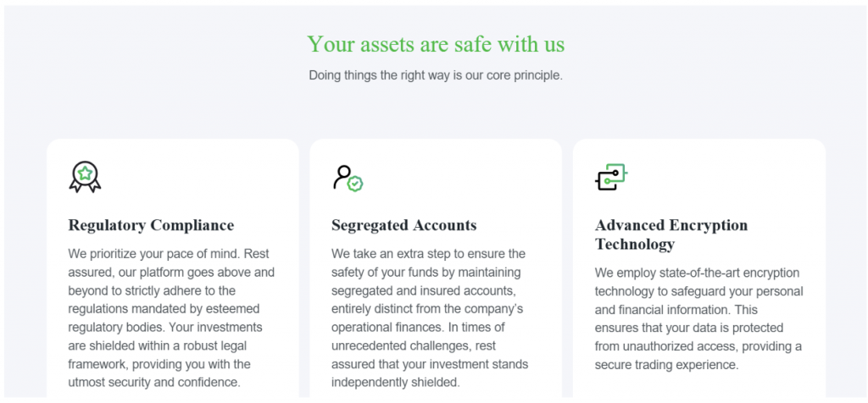The image size is (868, 403).
Task: Click the "independently shielded" closing line
Action: 395,383
